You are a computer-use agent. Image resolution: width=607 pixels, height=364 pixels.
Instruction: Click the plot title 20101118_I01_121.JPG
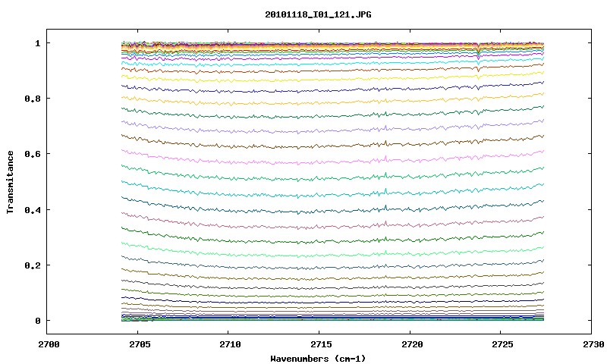318,14
